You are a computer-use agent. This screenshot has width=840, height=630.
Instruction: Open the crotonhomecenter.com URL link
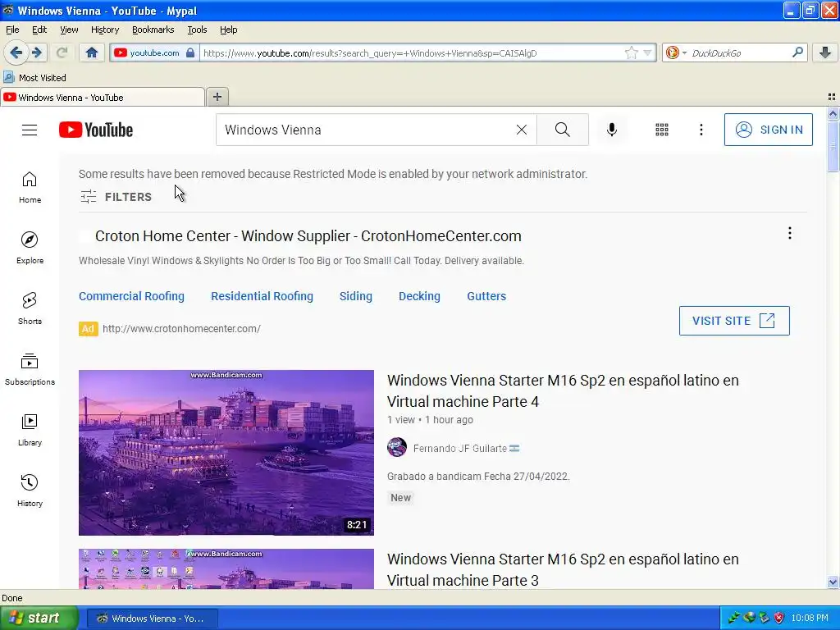(181, 329)
